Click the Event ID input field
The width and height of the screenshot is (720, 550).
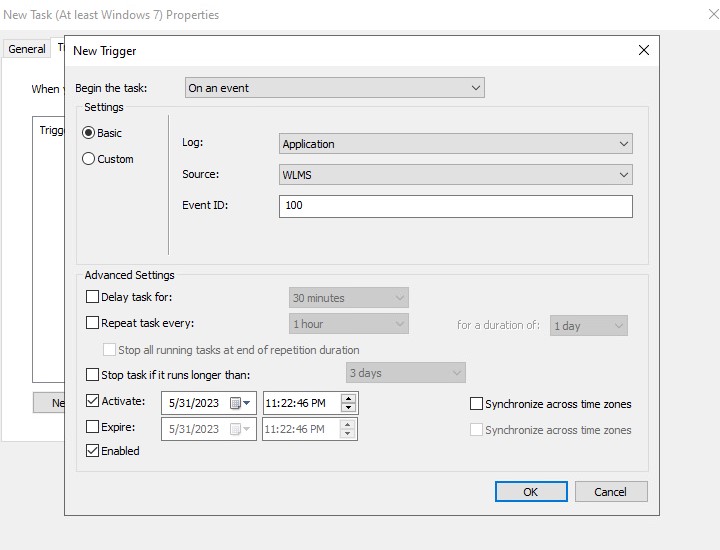click(x=456, y=206)
